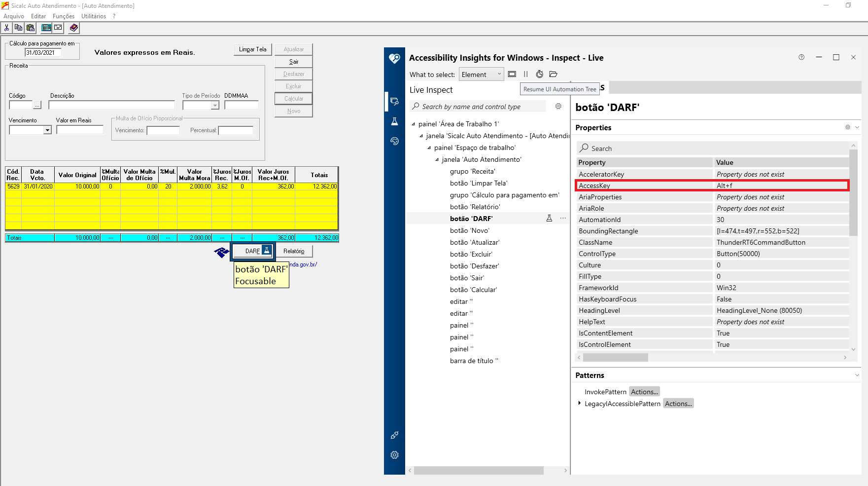The image size is (868, 486).
Task: Expand the LegacyIAccessiblePattern entry
Action: (579, 404)
